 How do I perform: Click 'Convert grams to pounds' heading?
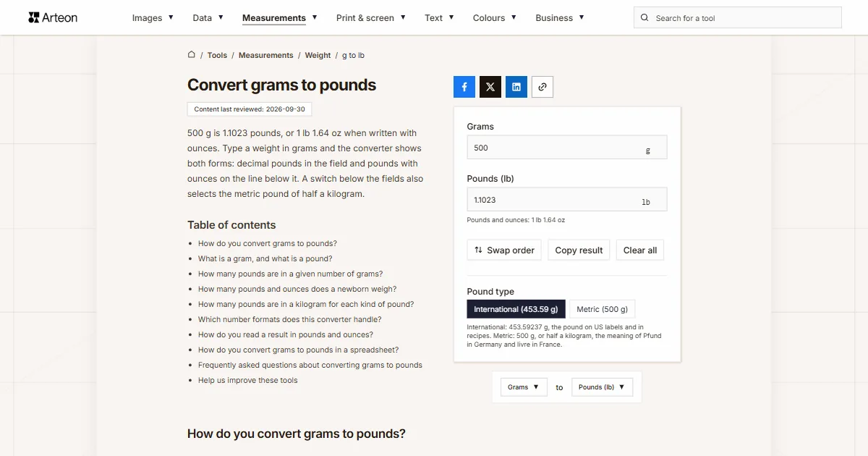282,85
